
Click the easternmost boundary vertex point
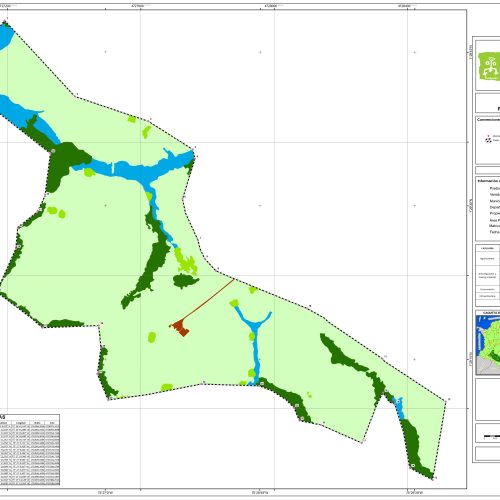coord(446,401)
